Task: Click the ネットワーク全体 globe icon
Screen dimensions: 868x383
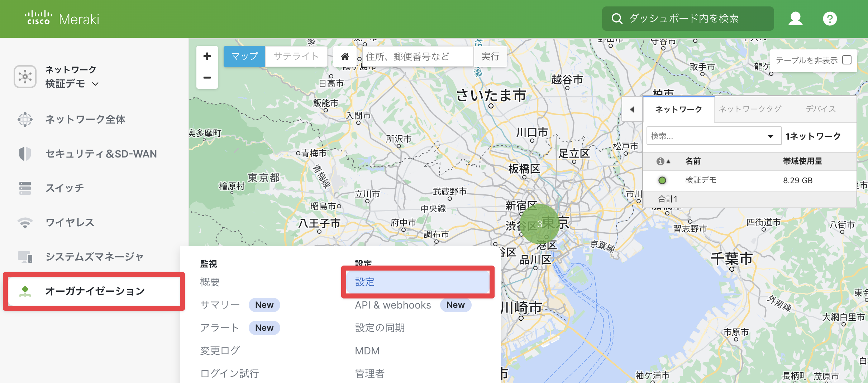Action: (x=25, y=119)
